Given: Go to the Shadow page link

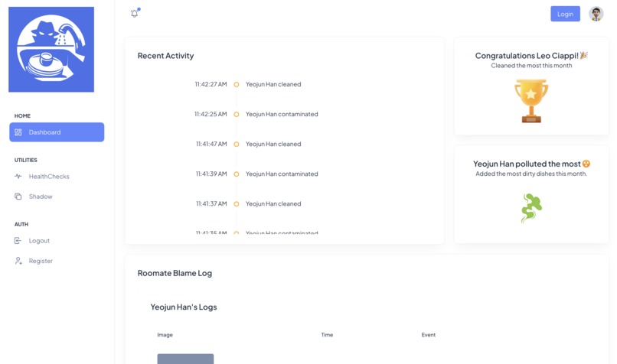Looking at the screenshot, I should tap(41, 197).
